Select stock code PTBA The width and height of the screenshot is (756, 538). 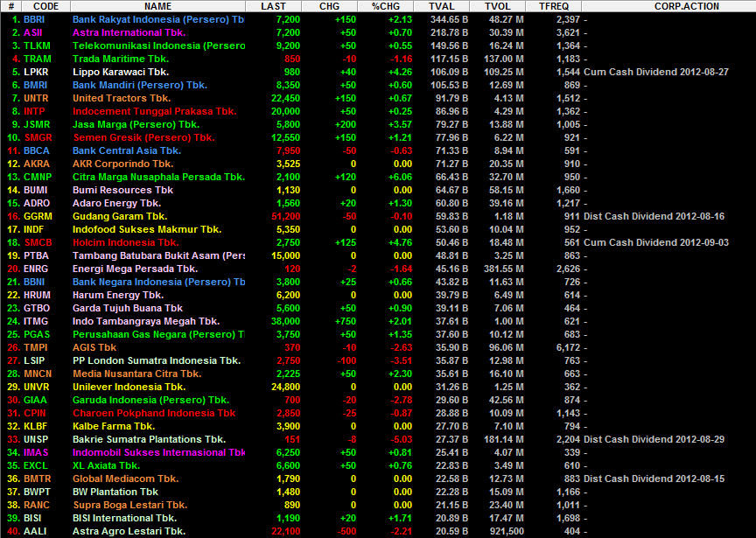pos(36,255)
